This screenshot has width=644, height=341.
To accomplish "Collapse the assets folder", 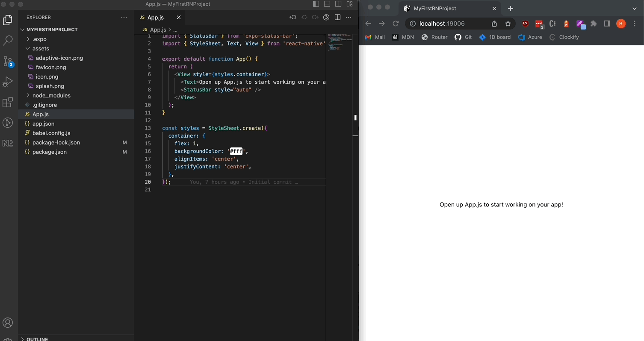I will coord(41,48).
